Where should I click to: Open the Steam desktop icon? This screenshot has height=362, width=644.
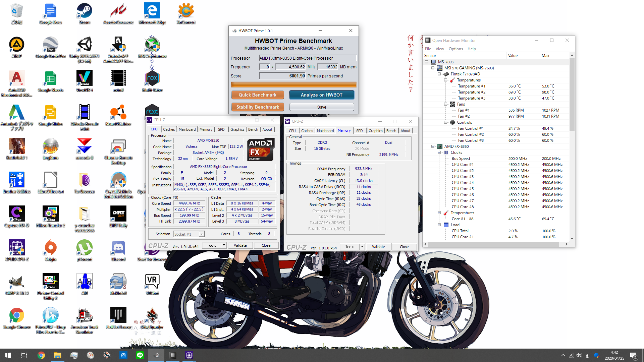[x=85, y=14]
